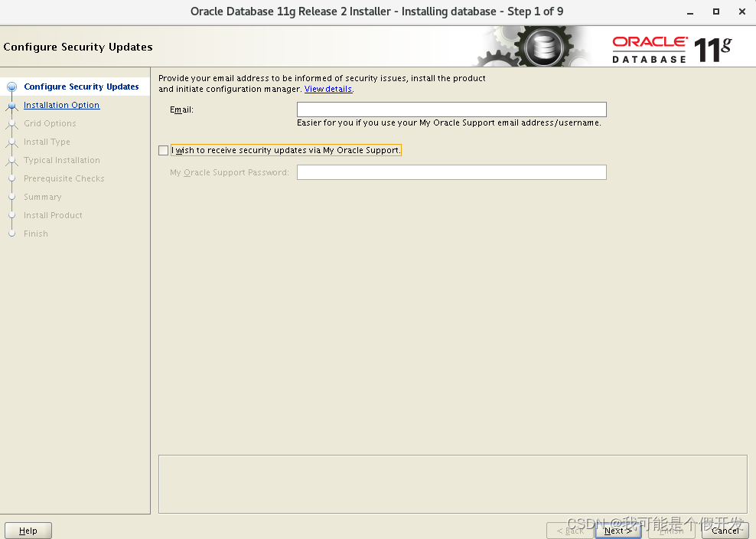This screenshot has height=539, width=756.
Task: Click the Cancel button
Action: coord(725,531)
